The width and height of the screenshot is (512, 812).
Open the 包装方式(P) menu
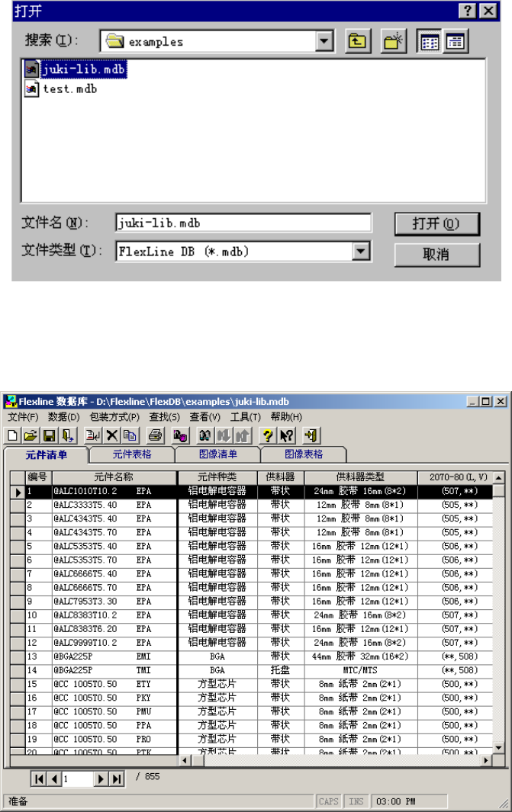pos(114,417)
